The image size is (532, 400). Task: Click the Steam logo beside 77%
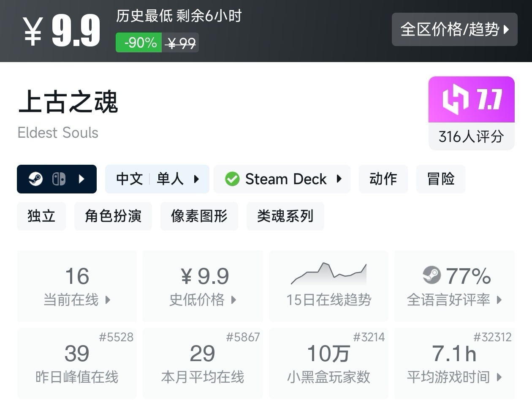coord(432,275)
